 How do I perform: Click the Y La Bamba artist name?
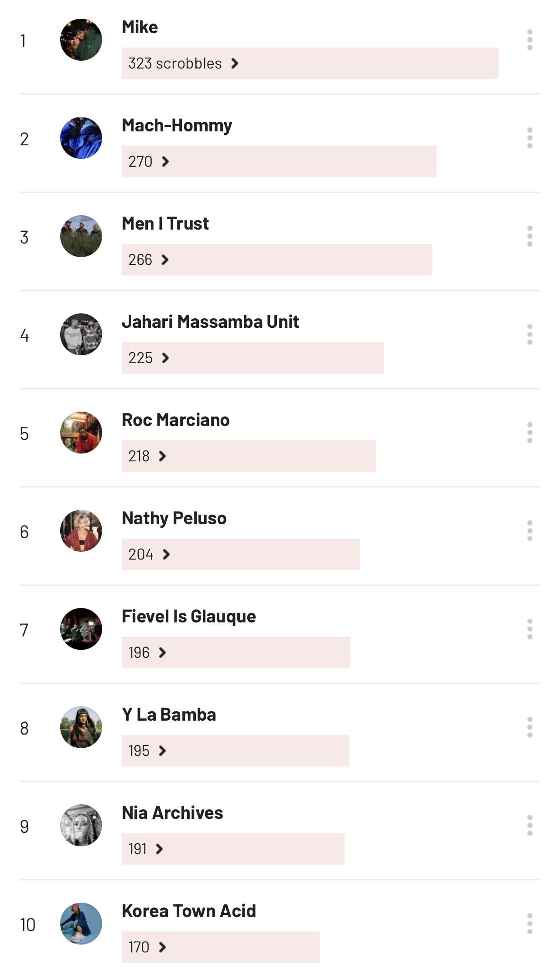pos(169,715)
